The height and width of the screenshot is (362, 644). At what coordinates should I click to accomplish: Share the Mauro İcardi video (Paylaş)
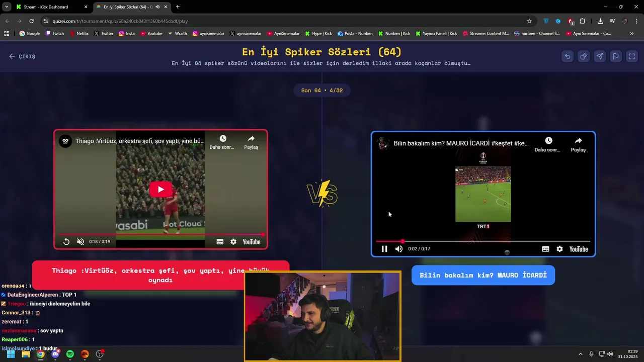pyautogui.click(x=578, y=144)
